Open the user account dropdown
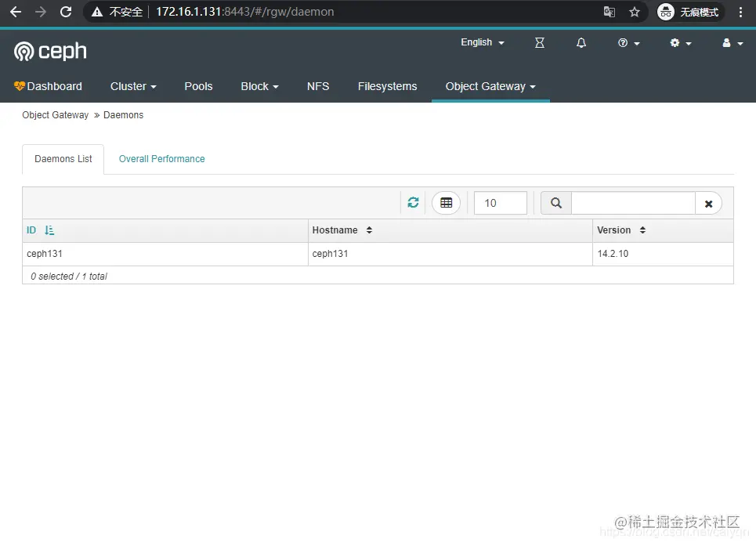Screen dimensions: 756x546 coord(732,43)
